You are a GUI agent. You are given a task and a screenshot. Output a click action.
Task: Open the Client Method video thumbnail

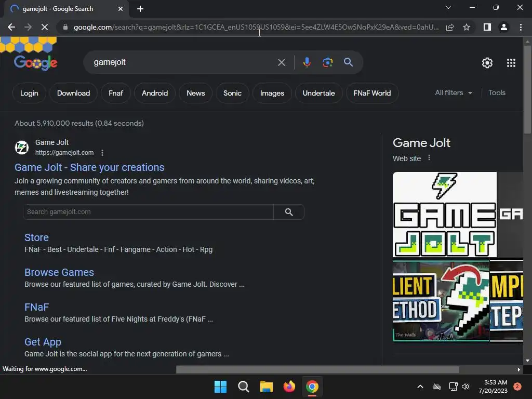click(x=441, y=301)
